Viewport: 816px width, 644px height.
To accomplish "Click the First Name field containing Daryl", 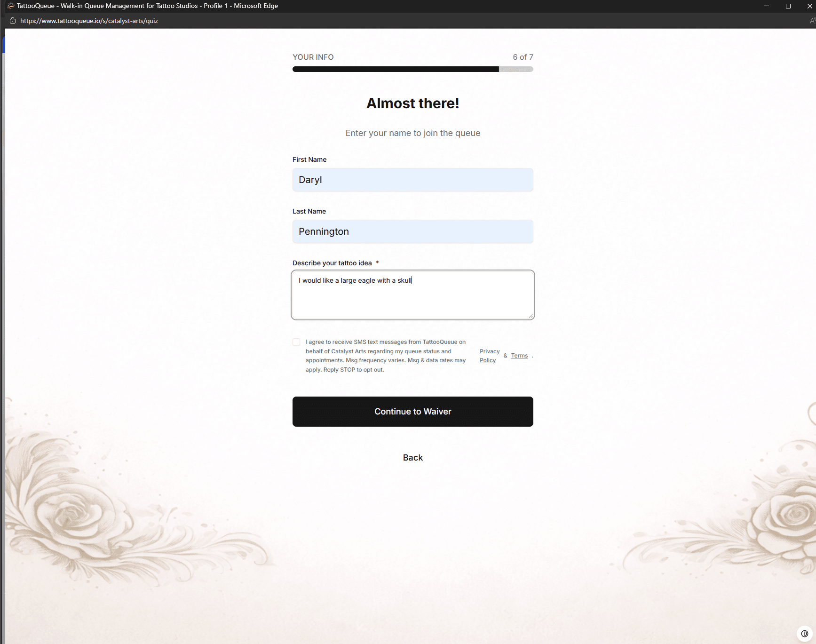I will (x=412, y=180).
